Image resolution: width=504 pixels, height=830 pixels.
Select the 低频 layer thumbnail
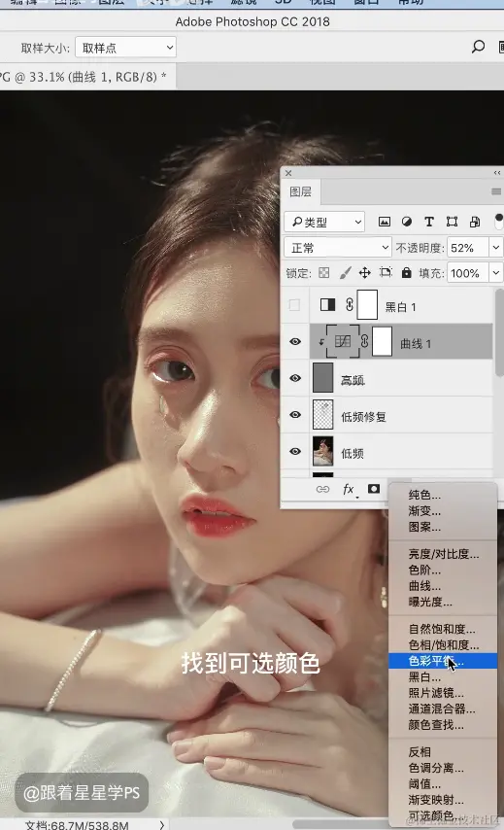pyautogui.click(x=322, y=451)
